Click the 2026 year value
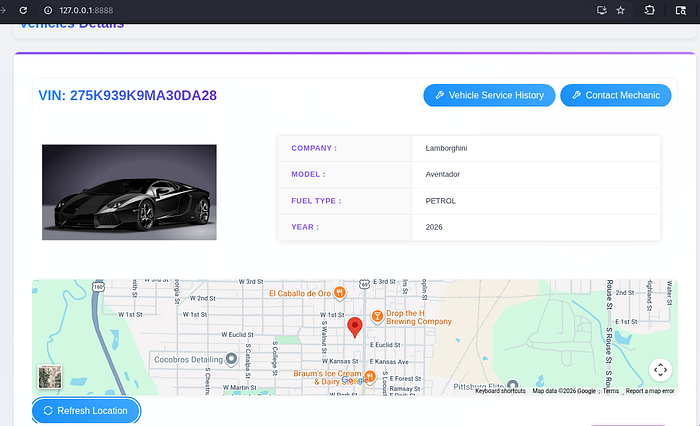 point(434,227)
